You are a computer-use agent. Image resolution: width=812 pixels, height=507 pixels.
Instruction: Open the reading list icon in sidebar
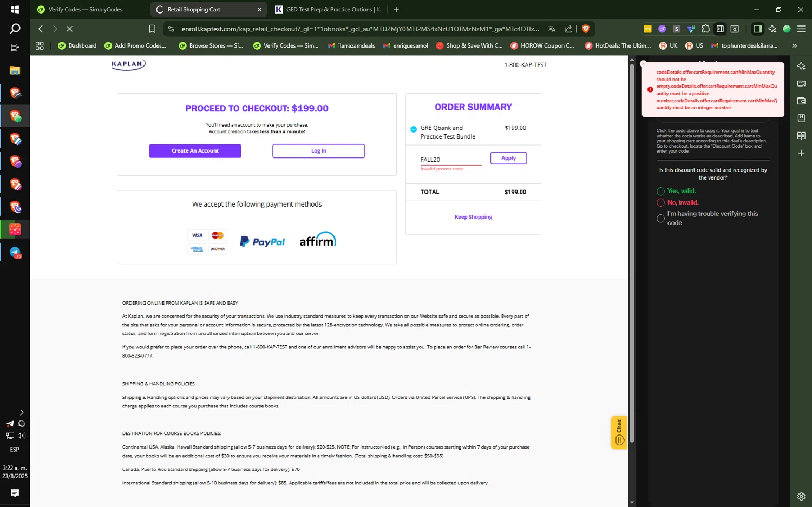click(801, 136)
